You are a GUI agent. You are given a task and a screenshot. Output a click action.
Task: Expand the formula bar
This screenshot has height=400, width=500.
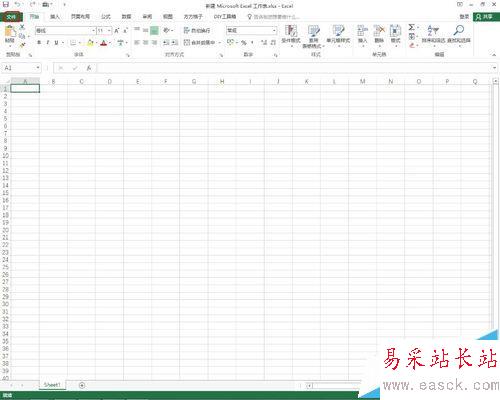click(x=494, y=68)
